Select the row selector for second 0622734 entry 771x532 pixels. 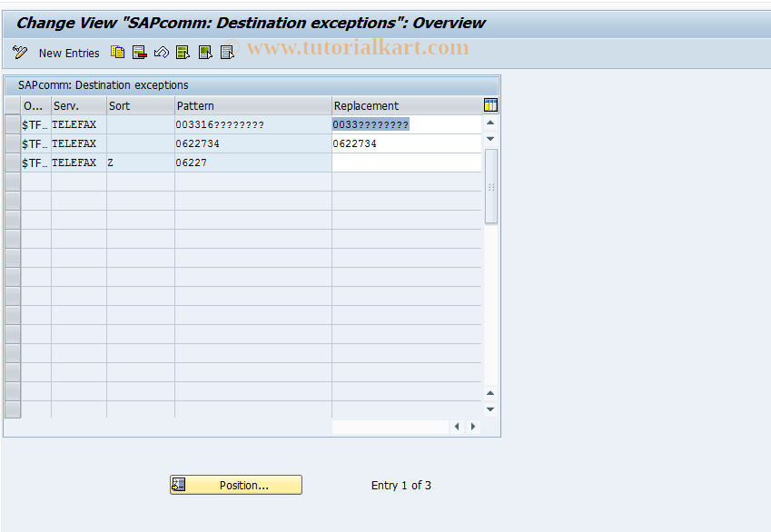(12, 143)
